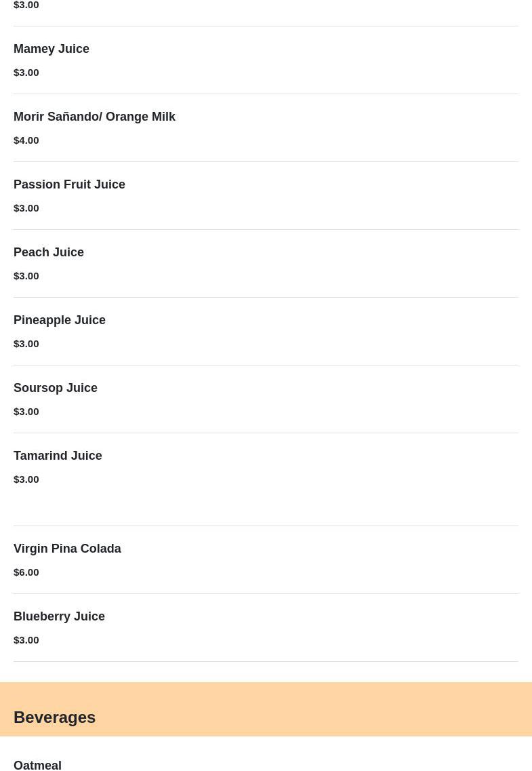This screenshot has height=771, width=532.
Task: Click the $4.00 price under Orange Milk
Action: (26, 140)
